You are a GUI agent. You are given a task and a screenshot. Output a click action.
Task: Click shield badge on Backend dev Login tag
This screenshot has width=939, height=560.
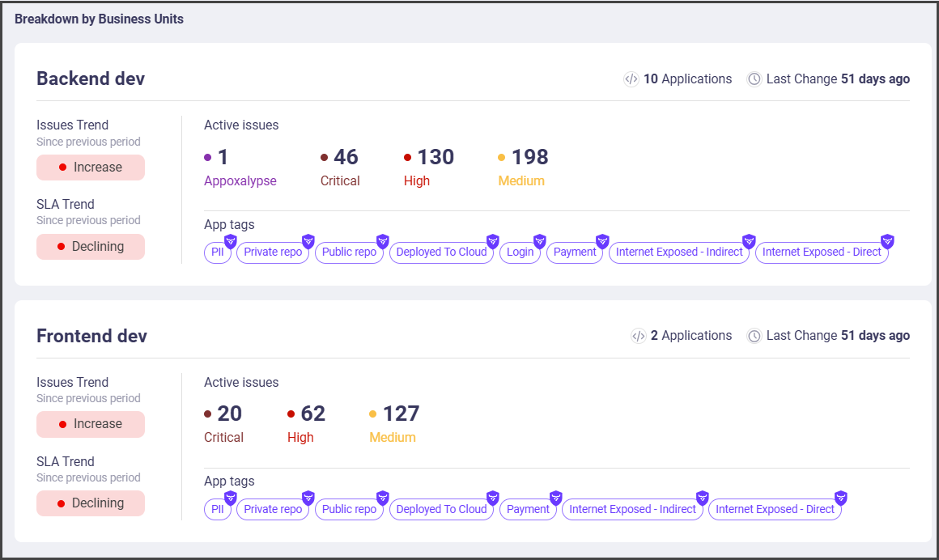tap(540, 240)
